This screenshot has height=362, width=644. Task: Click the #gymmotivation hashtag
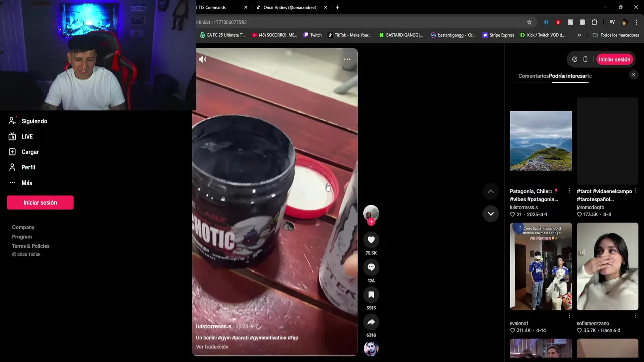point(268,338)
